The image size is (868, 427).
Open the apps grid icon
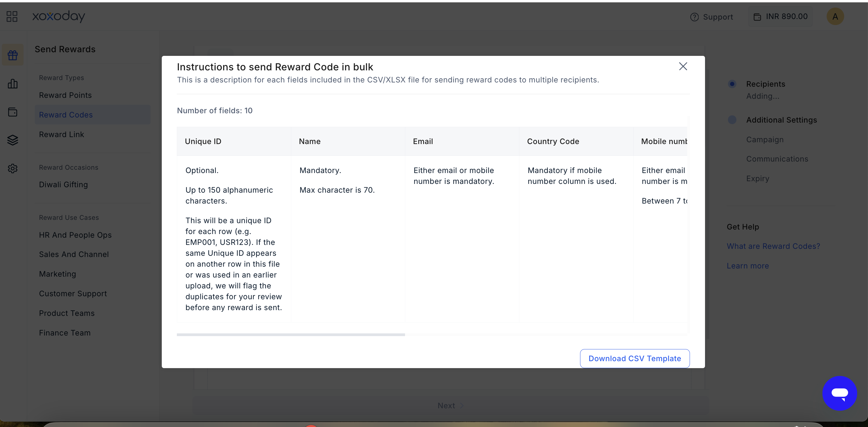[12, 17]
